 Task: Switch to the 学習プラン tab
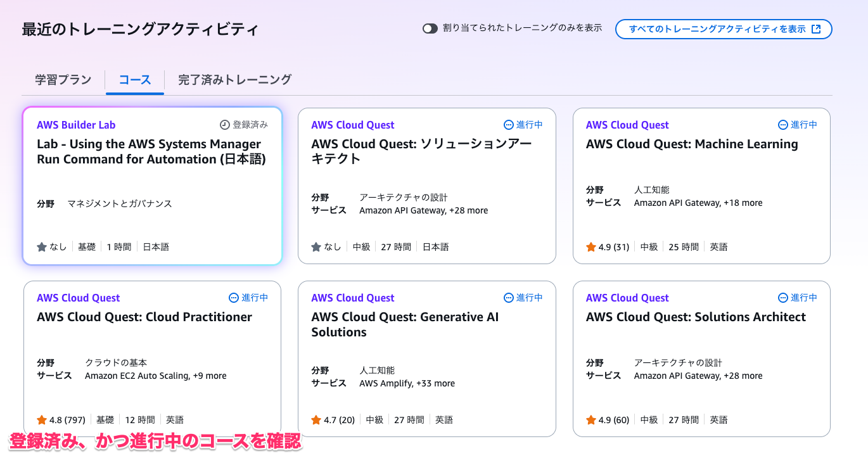[63, 80]
